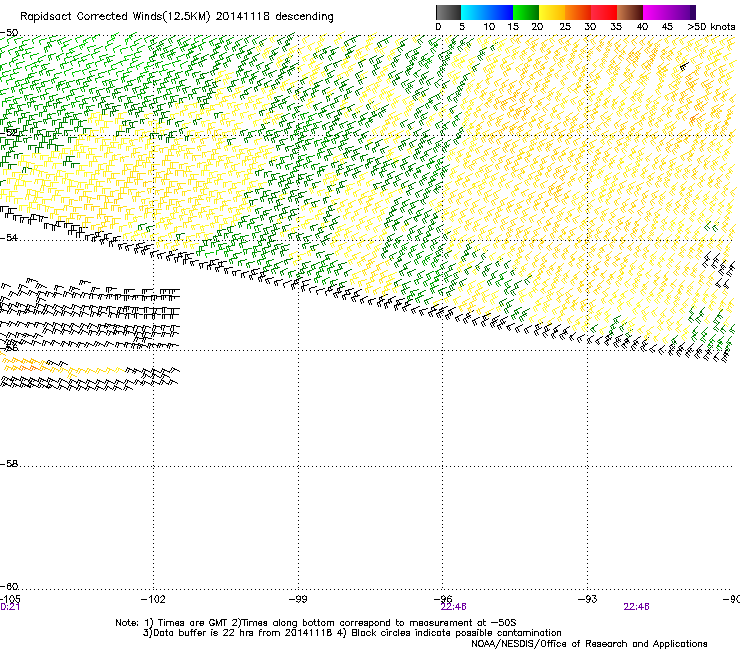Click the blue 10-15 knots legend color

pos(500,12)
